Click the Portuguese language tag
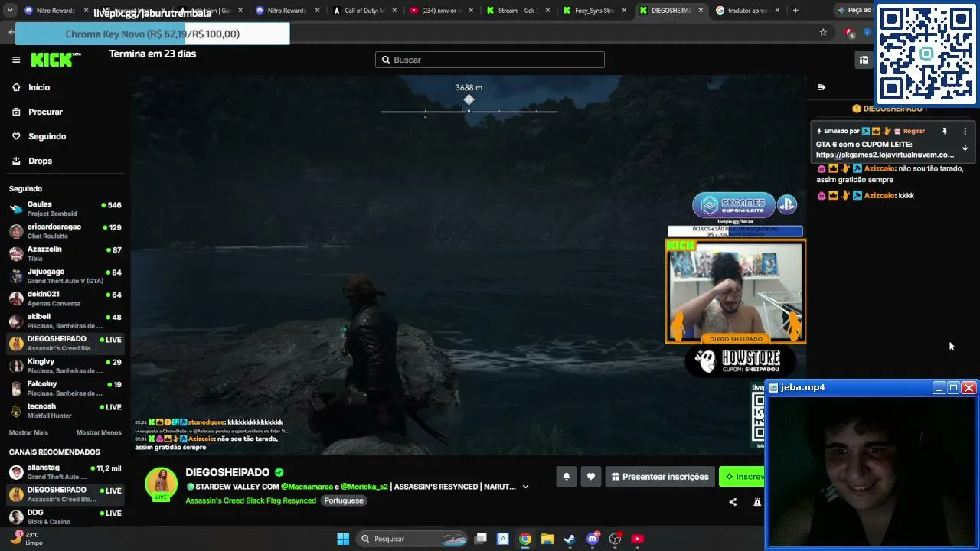 click(343, 500)
